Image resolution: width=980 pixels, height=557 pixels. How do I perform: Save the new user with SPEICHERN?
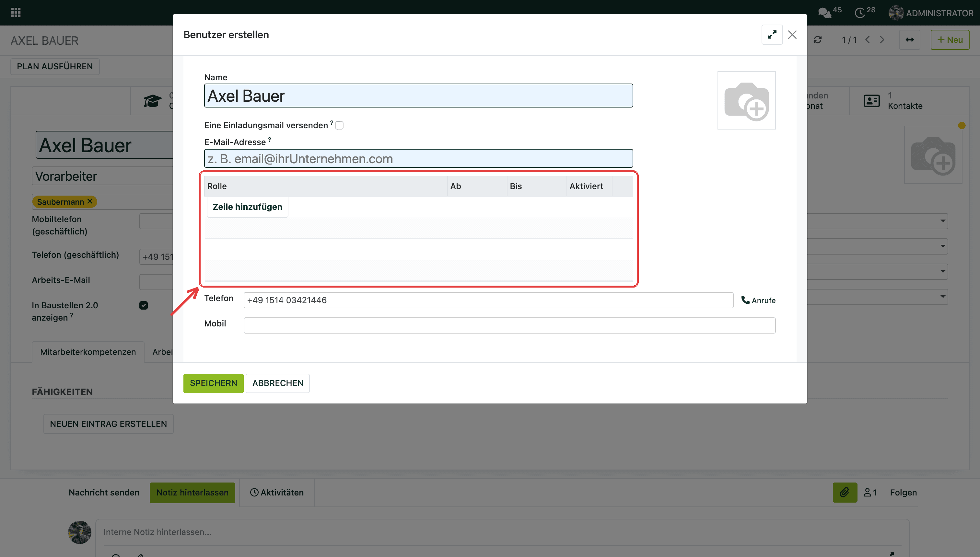(x=213, y=383)
